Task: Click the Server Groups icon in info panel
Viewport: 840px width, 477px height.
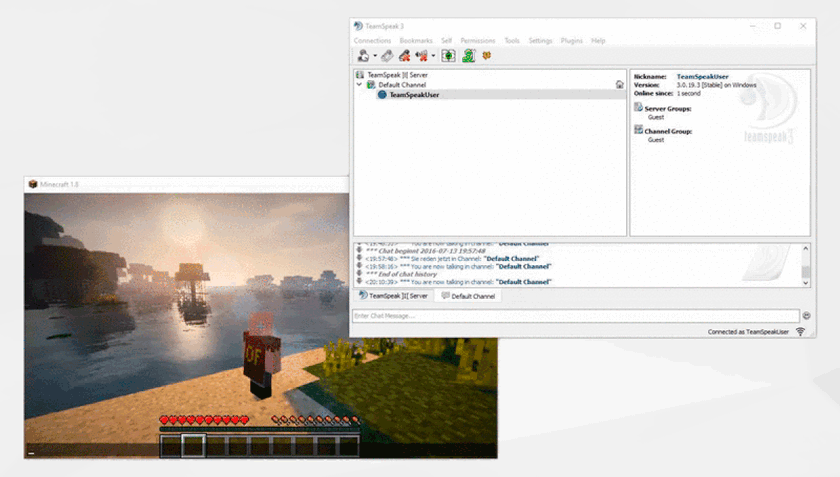Action: pos(638,107)
